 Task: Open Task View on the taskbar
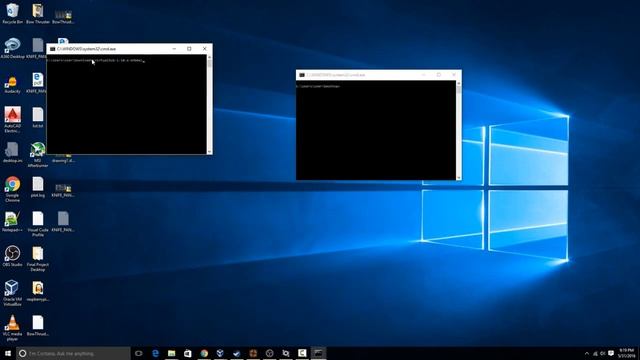click(x=139, y=353)
